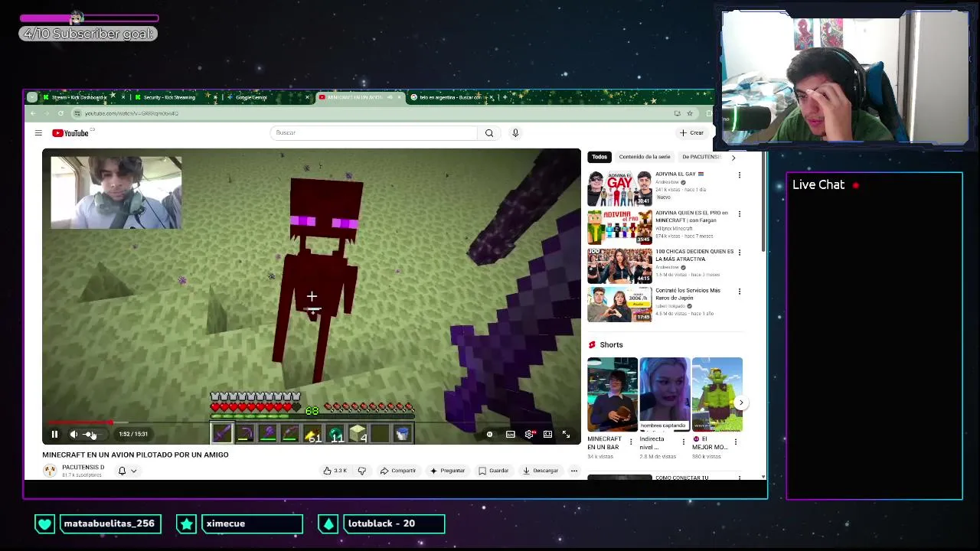Screen dimensions: 980x551
Task: Select the De PACUTENSIS chip
Action: click(701, 157)
